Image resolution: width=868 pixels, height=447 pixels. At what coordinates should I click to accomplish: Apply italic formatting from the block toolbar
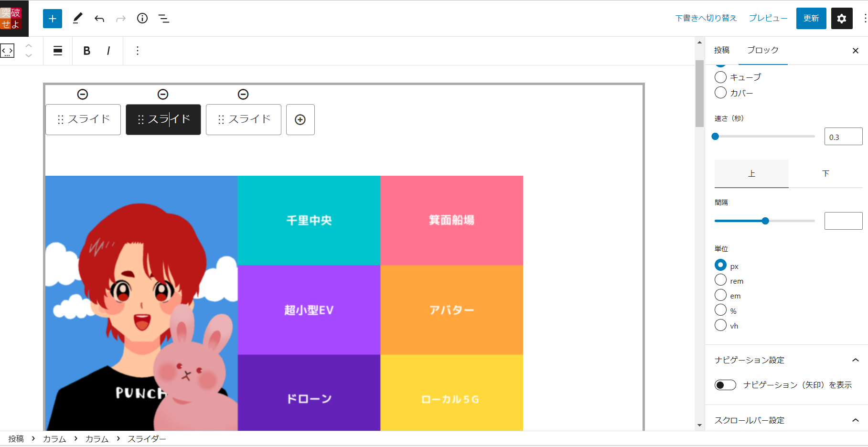coord(108,50)
